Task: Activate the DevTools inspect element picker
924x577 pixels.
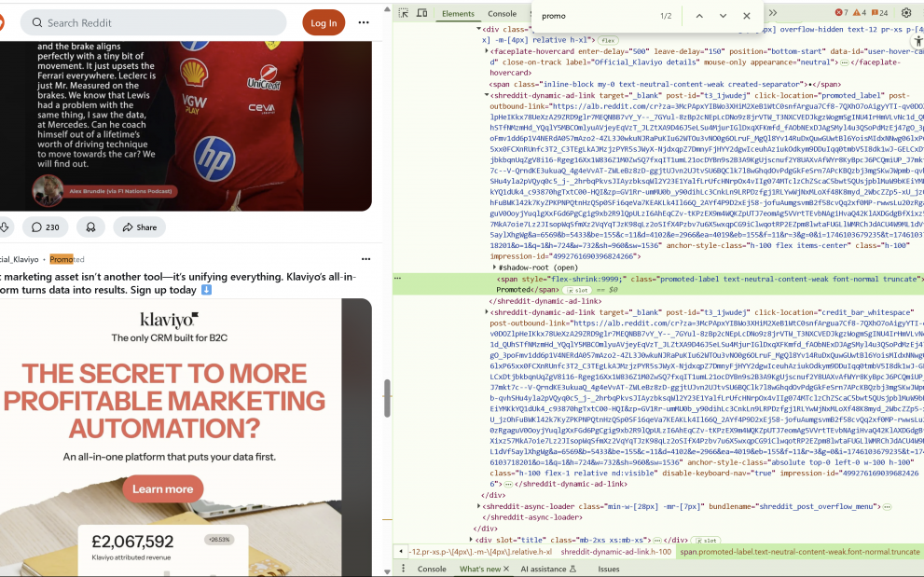Action: (x=404, y=13)
